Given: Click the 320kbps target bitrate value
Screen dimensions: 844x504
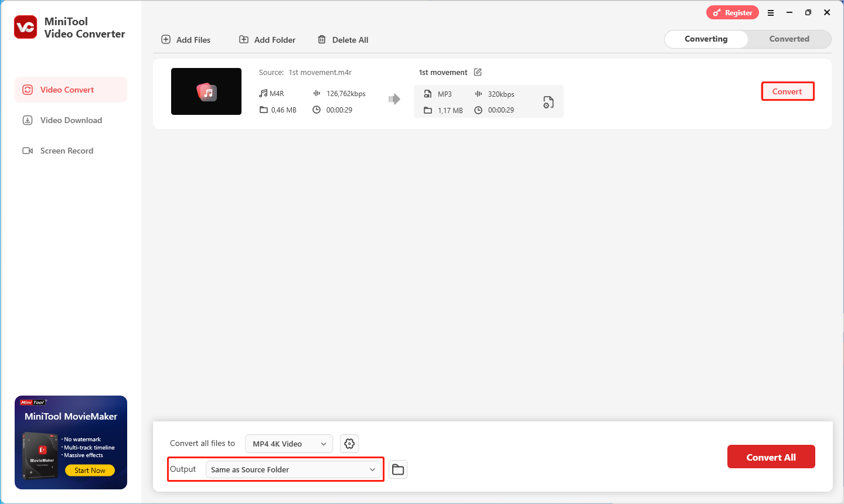Looking at the screenshot, I should click(501, 94).
